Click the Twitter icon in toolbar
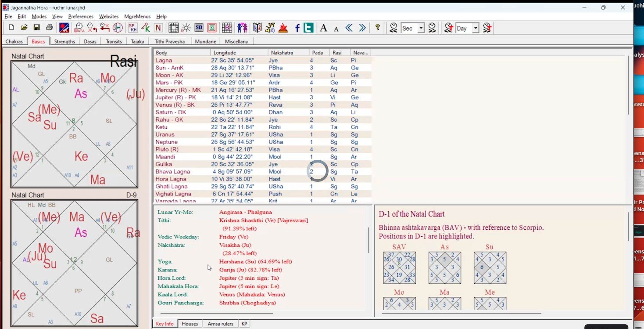 309,28
